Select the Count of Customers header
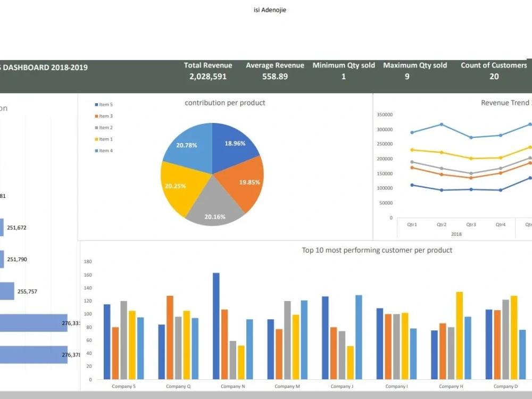Screen dimensions: 532x399 coord(494,65)
